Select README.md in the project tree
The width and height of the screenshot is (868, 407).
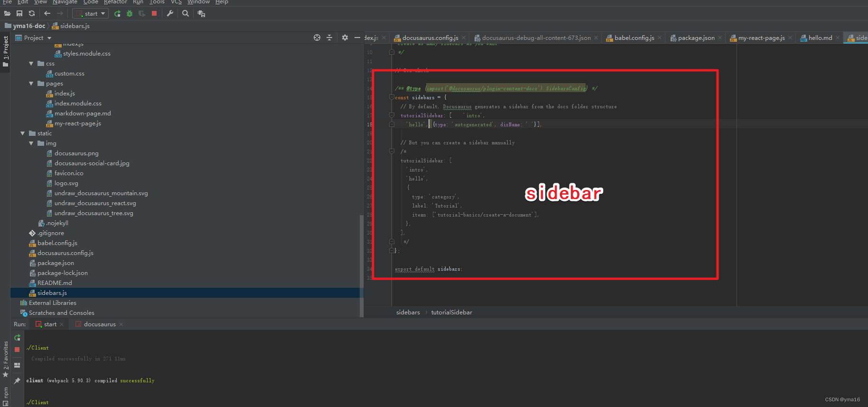pyautogui.click(x=55, y=283)
